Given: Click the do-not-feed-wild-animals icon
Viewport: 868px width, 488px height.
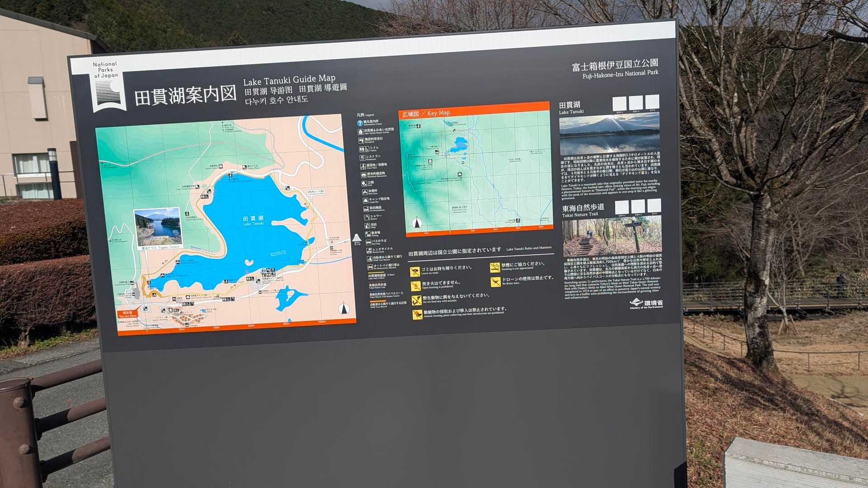Looking at the screenshot, I should coord(416,300).
